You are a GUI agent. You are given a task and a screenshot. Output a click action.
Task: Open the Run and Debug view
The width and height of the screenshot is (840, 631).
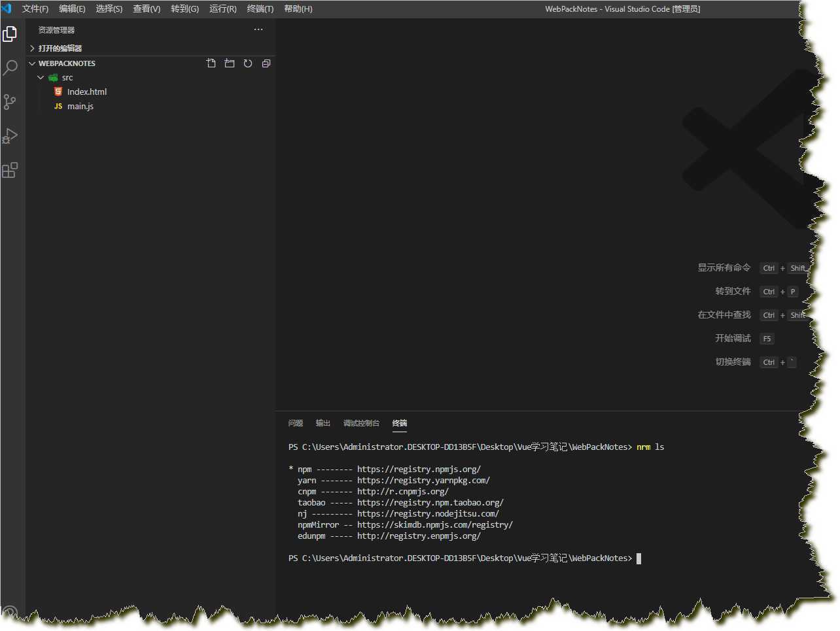tap(10, 135)
